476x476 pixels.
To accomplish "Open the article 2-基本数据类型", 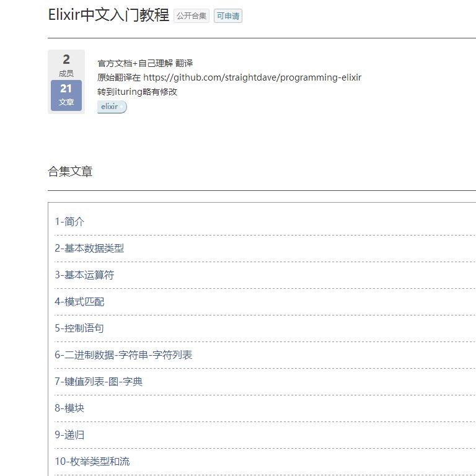I will 89,249.
